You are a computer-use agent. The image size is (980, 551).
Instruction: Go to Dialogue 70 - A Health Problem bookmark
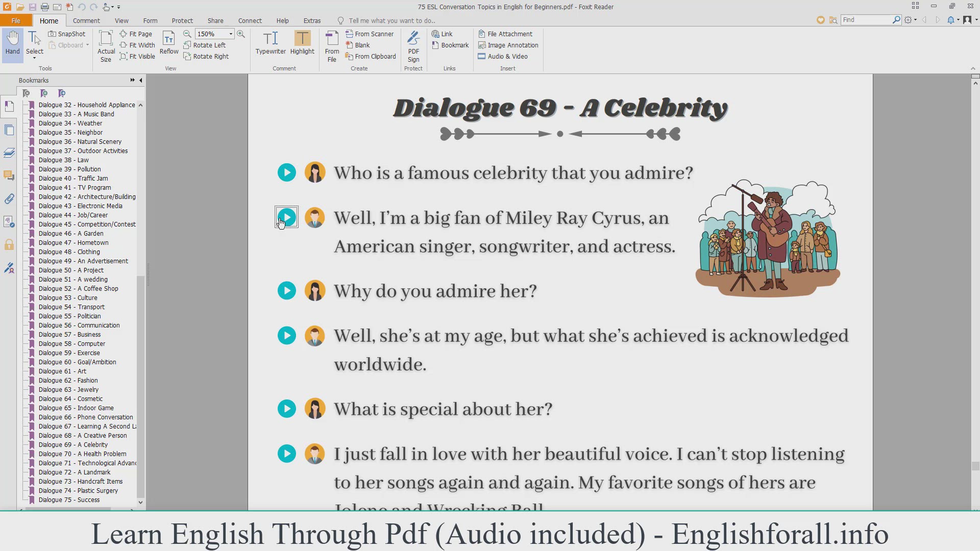(82, 454)
